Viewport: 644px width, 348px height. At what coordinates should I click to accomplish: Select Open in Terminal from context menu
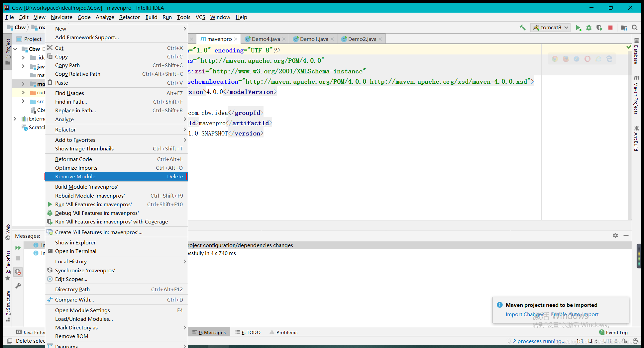pyautogui.click(x=116, y=251)
